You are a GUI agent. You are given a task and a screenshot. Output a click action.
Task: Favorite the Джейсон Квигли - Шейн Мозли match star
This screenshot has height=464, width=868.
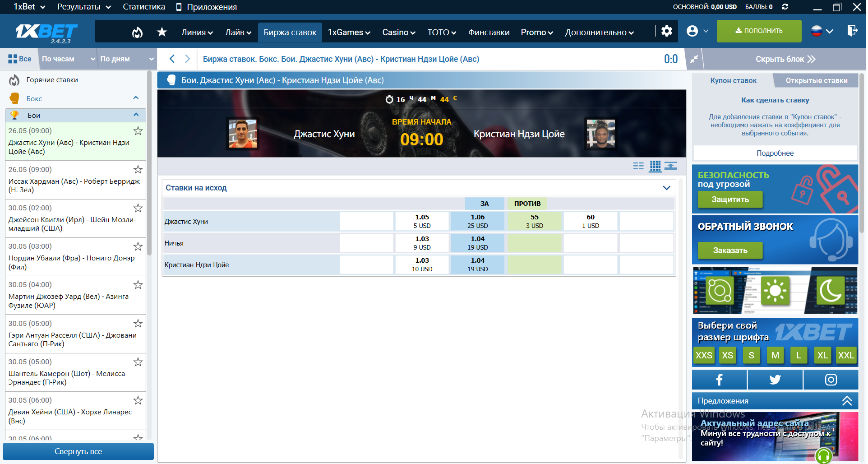[138, 208]
